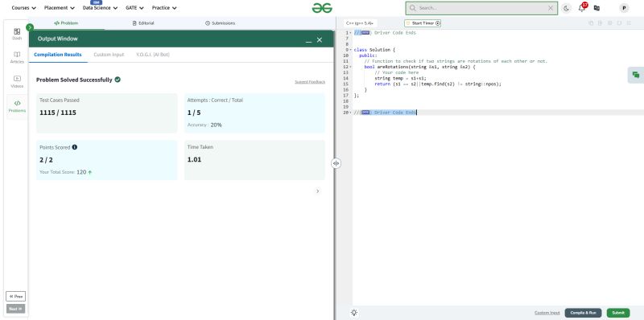Click the green Submit button
644x320 pixels.
pyautogui.click(x=618, y=313)
